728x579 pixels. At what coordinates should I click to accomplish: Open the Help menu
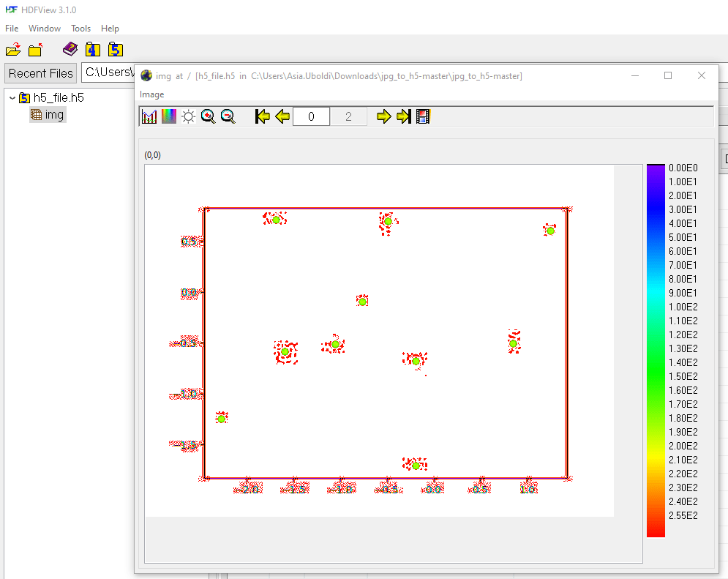(x=110, y=29)
